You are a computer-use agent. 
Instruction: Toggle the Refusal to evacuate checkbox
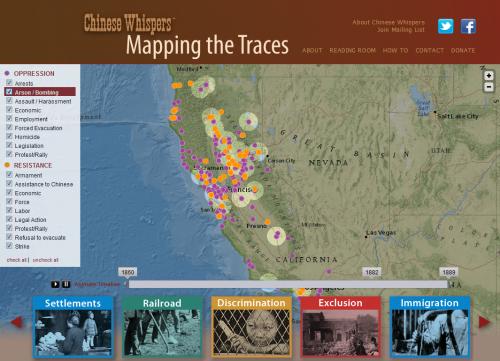click(9, 237)
